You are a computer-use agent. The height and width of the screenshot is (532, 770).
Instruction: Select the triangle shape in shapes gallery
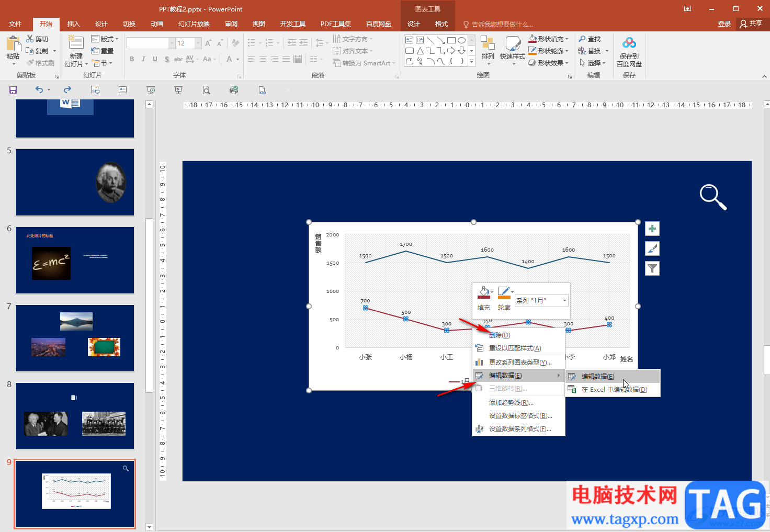(x=420, y=51)
